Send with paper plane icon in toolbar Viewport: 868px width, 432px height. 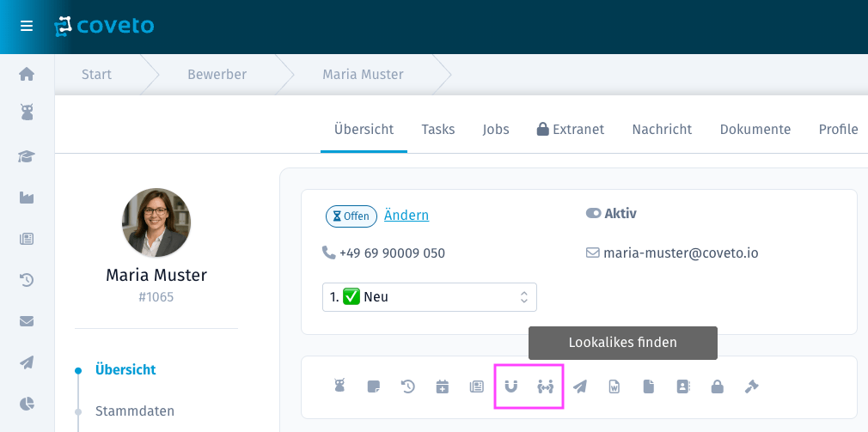coord(579,386)
